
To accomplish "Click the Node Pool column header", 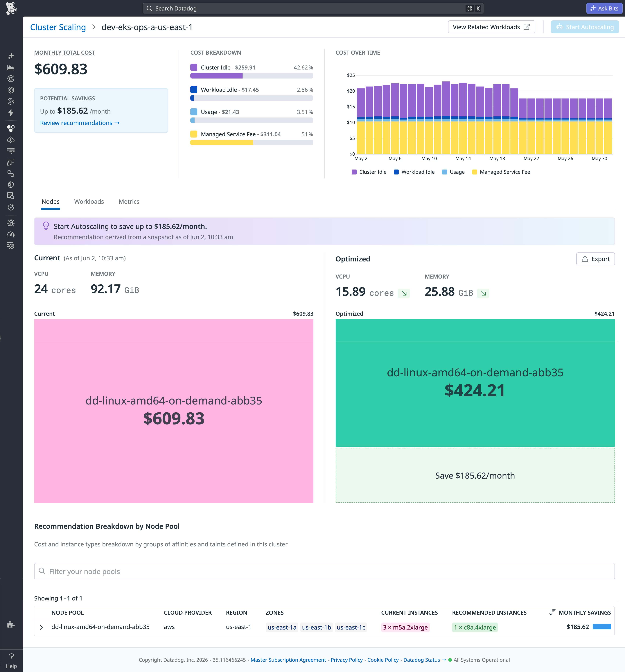I will tap(68, 612).
